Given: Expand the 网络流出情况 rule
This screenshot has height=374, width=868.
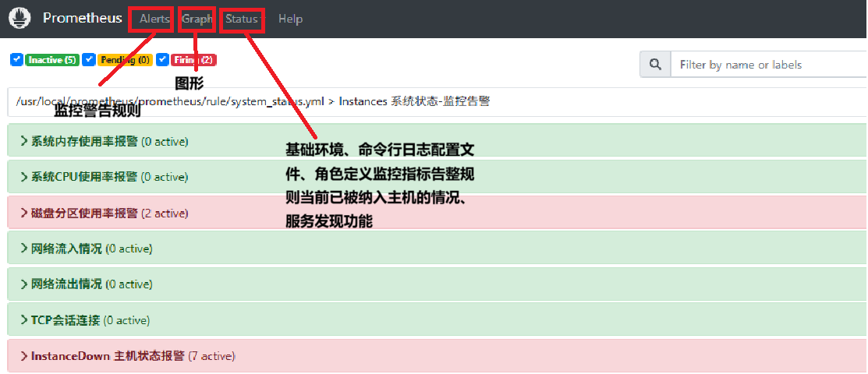Looking at the screenshot, I should (x=438, y=284).
